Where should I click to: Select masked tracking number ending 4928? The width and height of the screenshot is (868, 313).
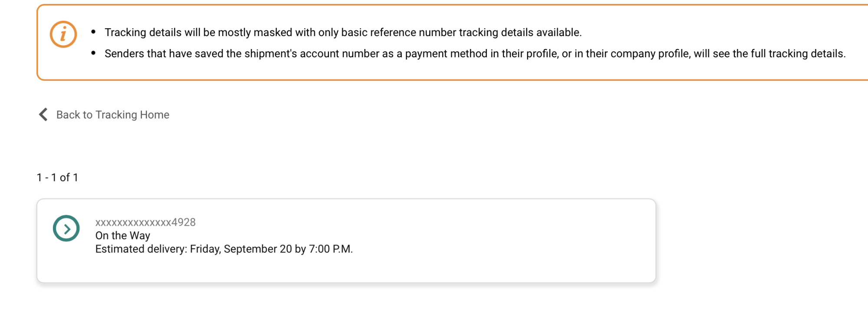pos(145,222)
